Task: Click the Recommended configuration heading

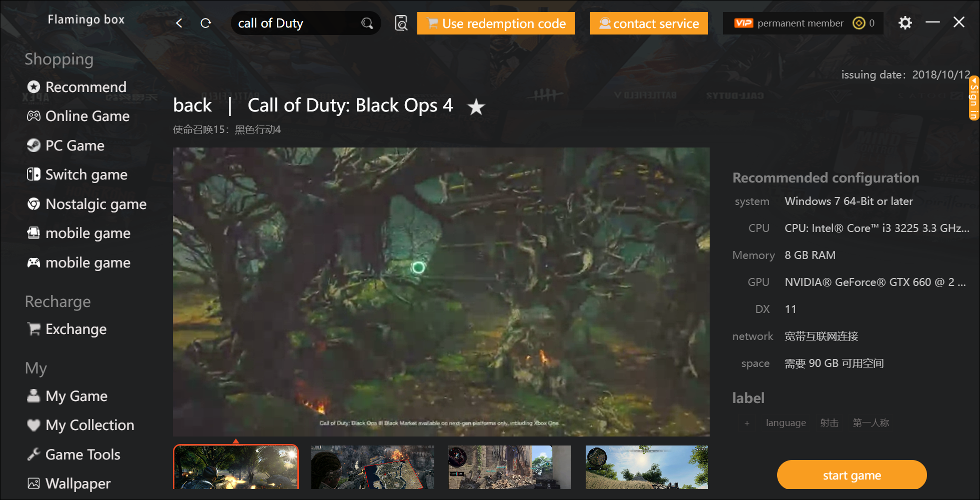Action: 826,178
